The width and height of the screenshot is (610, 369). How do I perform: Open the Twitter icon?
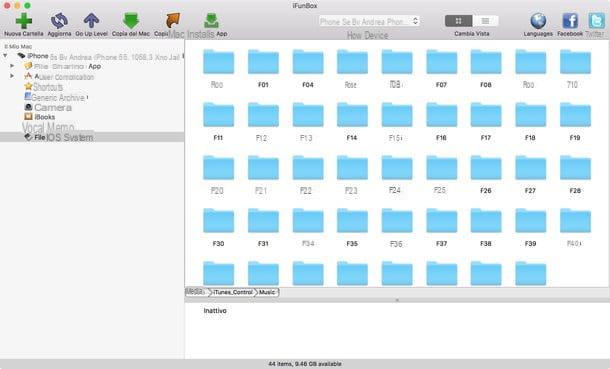(x=596, y=21)
